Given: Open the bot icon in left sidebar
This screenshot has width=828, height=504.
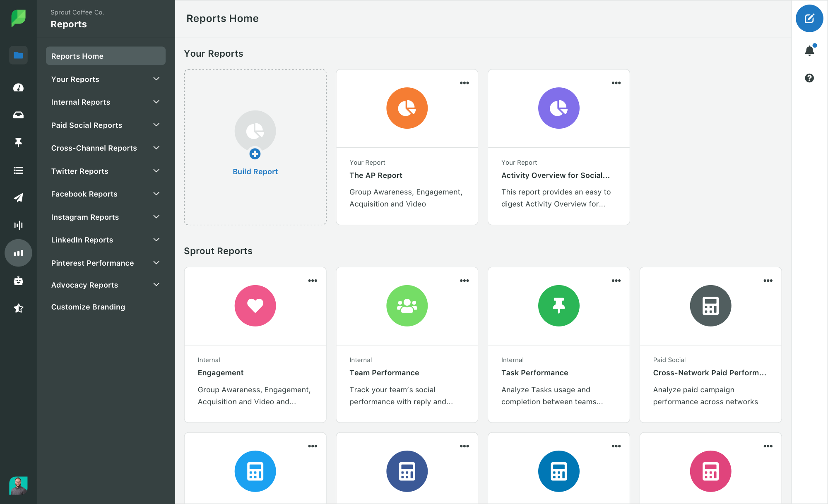Looking at the screenshot, I should pos(18,281).
